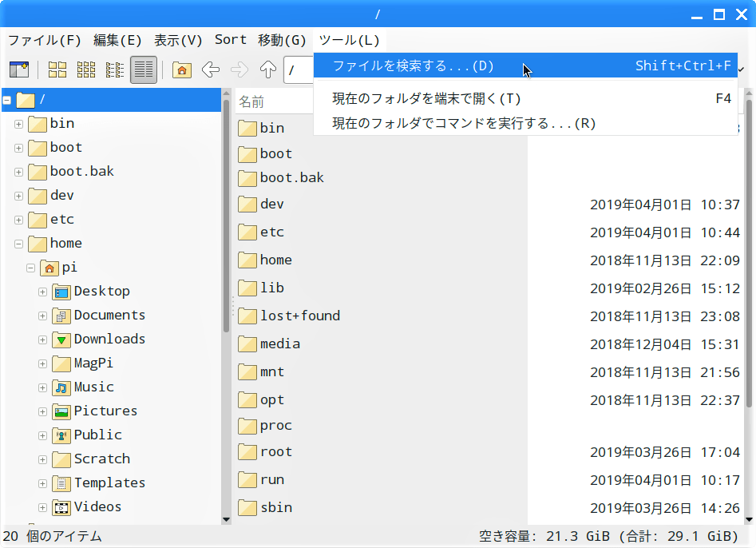
Task: Expand the bin tree node
Action: point(19,125)
